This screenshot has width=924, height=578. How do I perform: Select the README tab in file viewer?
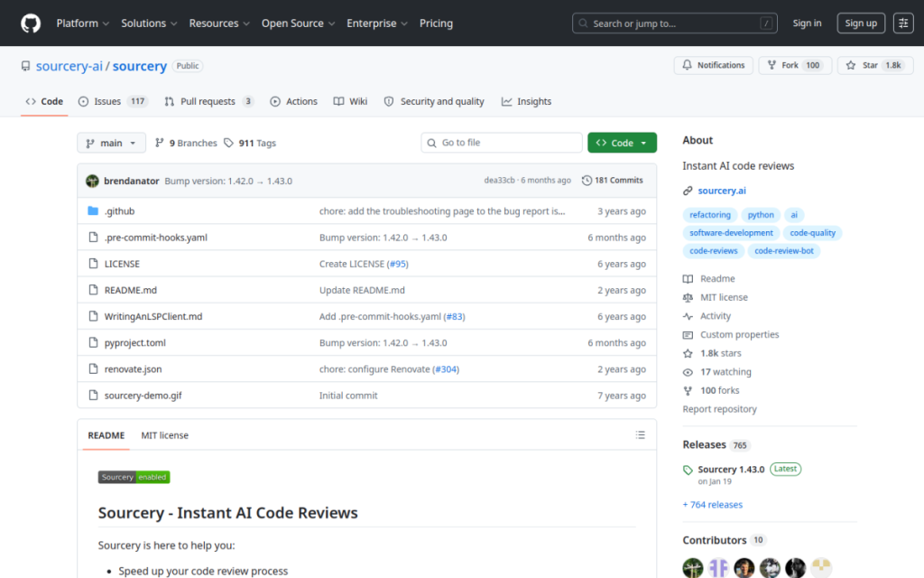point(106,435)
